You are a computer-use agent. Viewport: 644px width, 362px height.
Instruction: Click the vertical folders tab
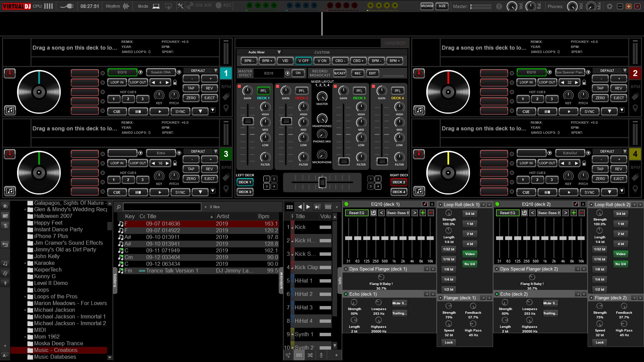(x=115, y=280)
